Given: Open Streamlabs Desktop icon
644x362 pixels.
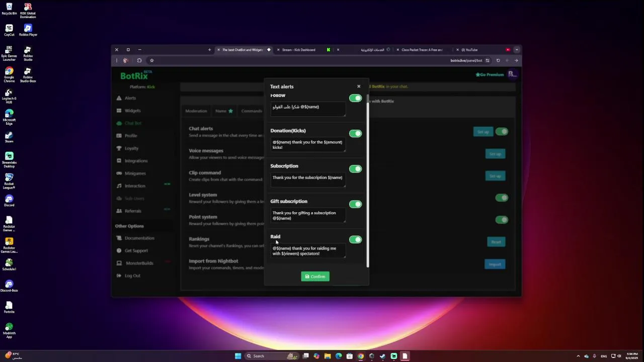Looking at the screenshot, I should coord(9,160).
